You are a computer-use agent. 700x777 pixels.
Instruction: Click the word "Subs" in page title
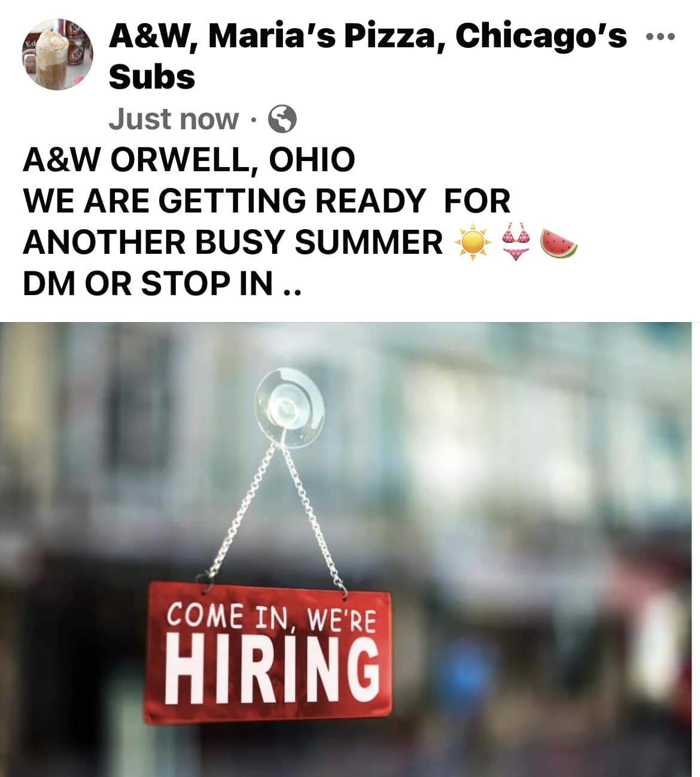click(x=152, y=77)
